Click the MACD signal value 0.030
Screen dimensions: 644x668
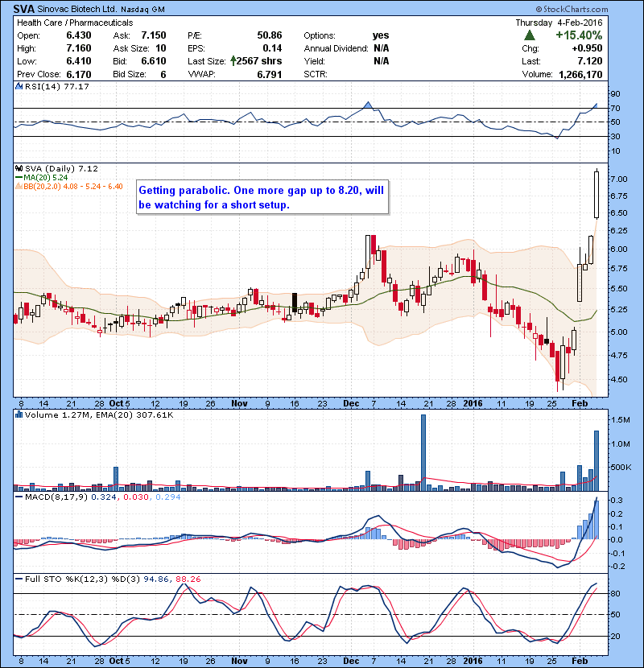pyautogui.click(x=136, y=497)
